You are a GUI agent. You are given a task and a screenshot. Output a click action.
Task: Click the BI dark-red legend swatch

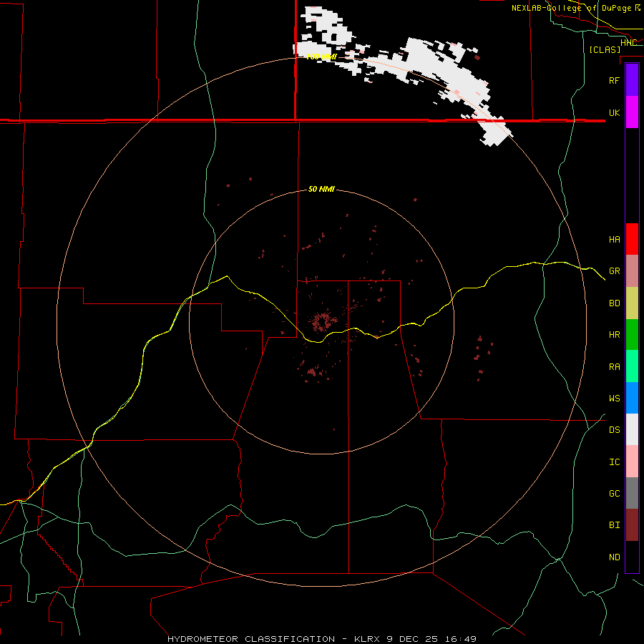coord(632,525)
